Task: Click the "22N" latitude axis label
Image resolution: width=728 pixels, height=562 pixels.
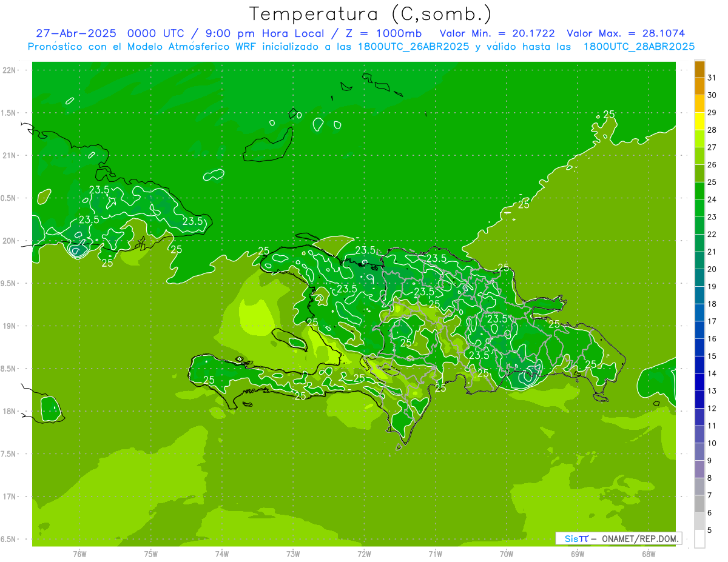Action: (x=10, y=70)
